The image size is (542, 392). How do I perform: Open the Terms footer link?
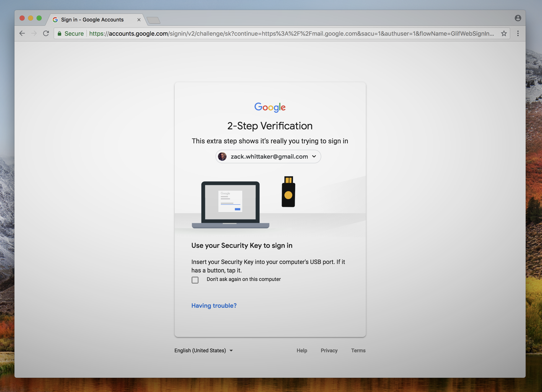(358, 350)
